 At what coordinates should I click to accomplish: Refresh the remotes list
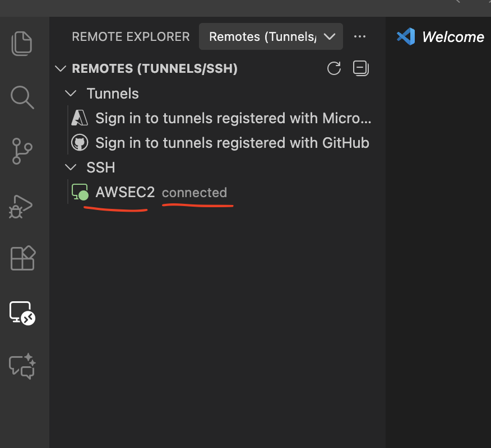[333, 68]
